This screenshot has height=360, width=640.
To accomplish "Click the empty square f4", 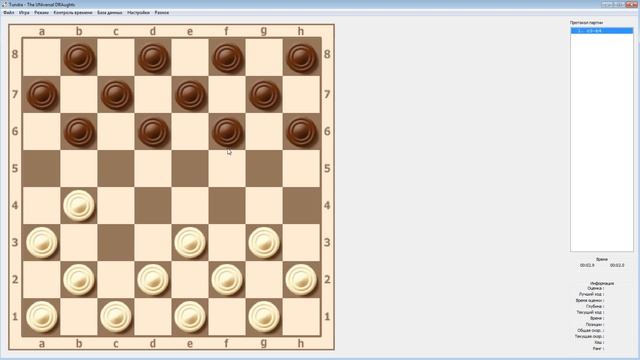I will [227, 205].
